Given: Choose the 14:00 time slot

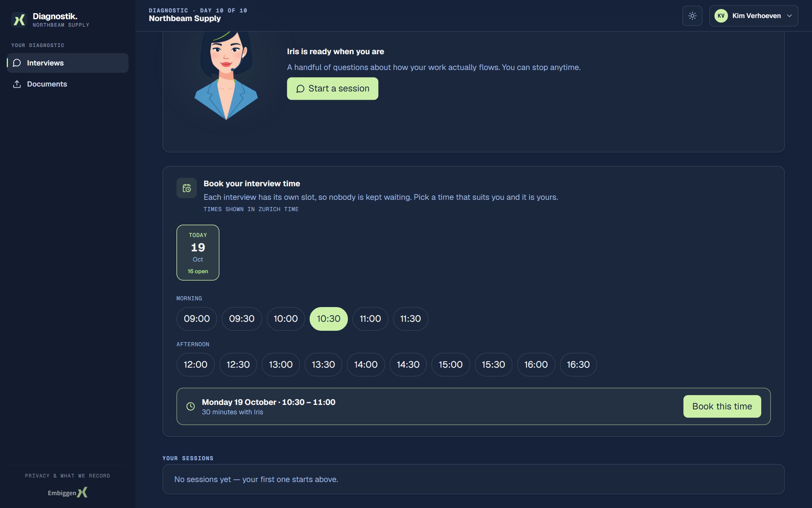Looking at the screenshot, I should point(366,365).
